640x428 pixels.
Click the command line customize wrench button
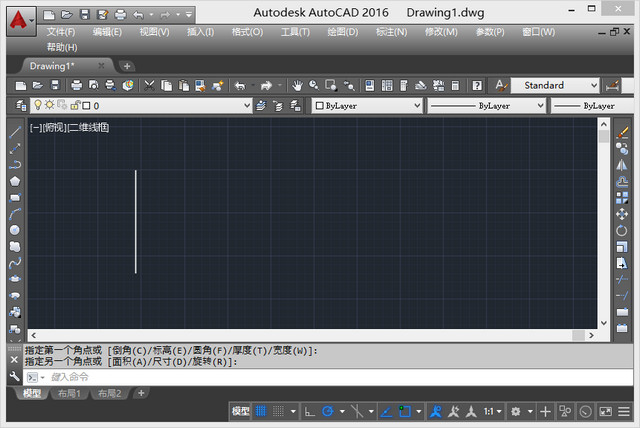[x=14, y=376]
